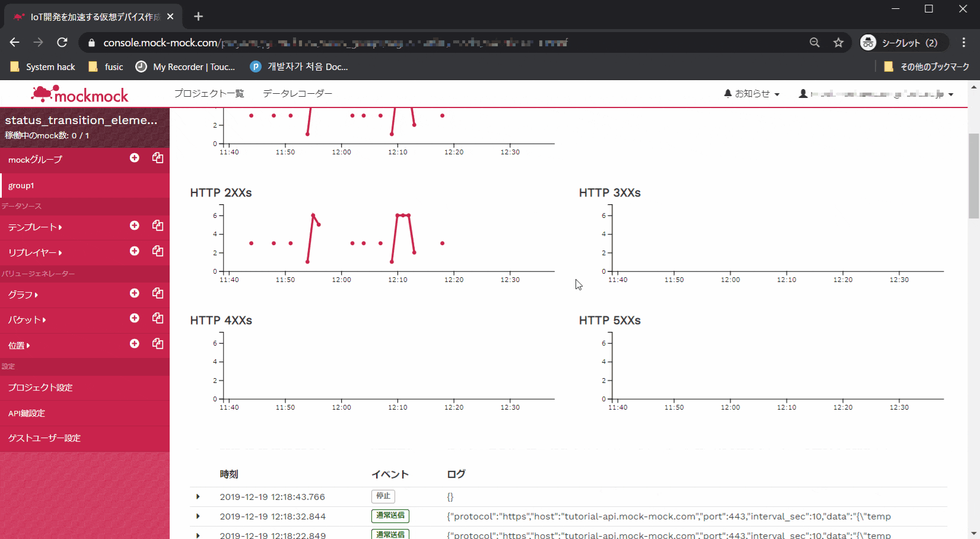The image size is (980, 539).
Task: Open the fusic bookmark folder
Action: pyautogui.click(x=106, y=67)
